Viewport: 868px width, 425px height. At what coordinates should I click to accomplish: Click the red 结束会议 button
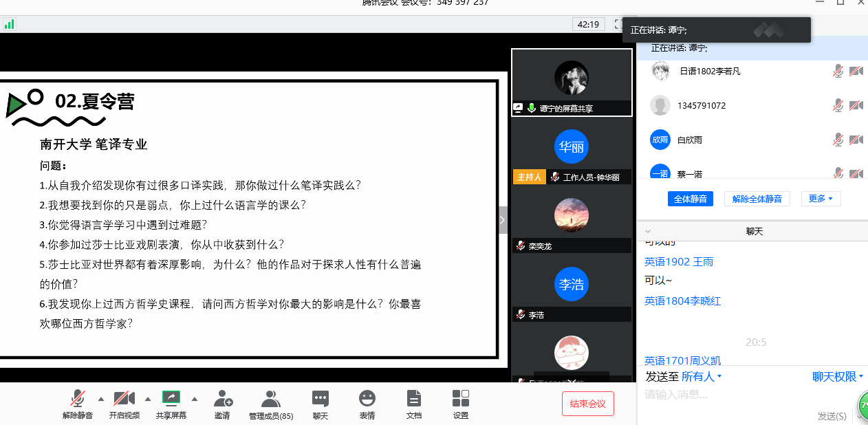(x=587, y=404)
